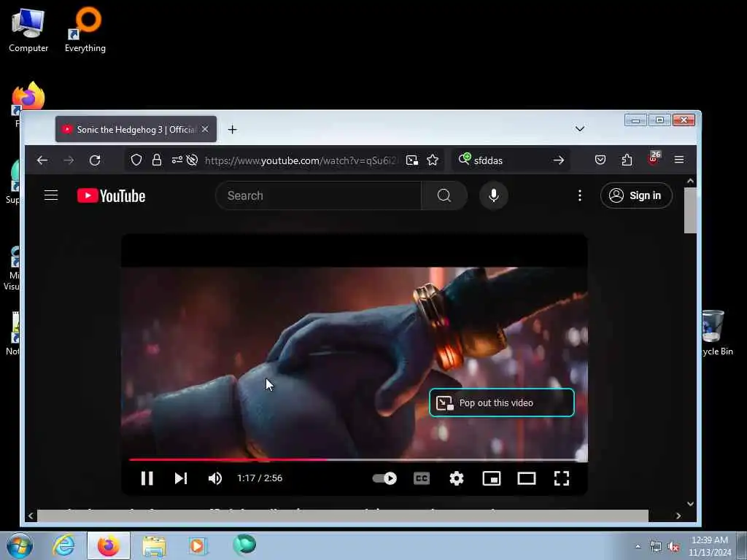
Task: Open a new tab with plus
Action: click(x=232, y=130)
